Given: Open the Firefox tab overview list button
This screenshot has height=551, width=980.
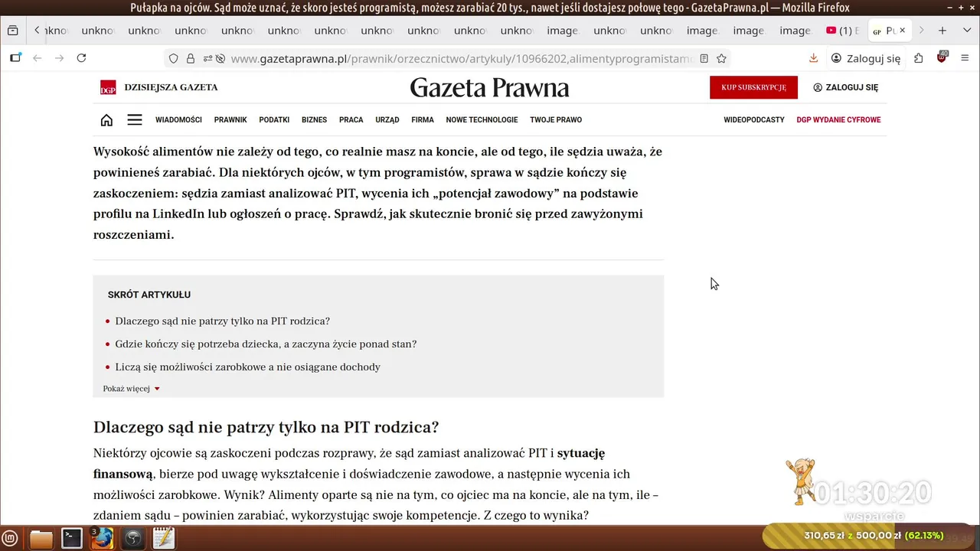Looking at the screenshot, I should [12, 31].
